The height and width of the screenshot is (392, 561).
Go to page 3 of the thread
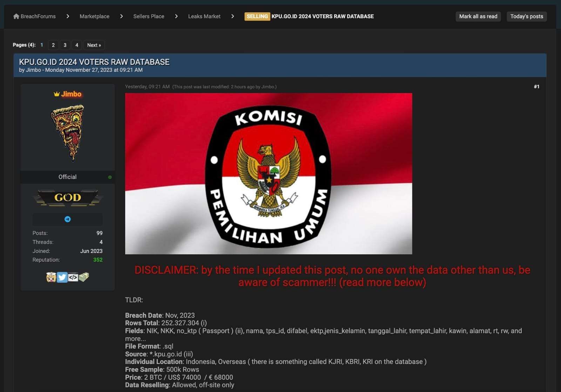(65, 45)
